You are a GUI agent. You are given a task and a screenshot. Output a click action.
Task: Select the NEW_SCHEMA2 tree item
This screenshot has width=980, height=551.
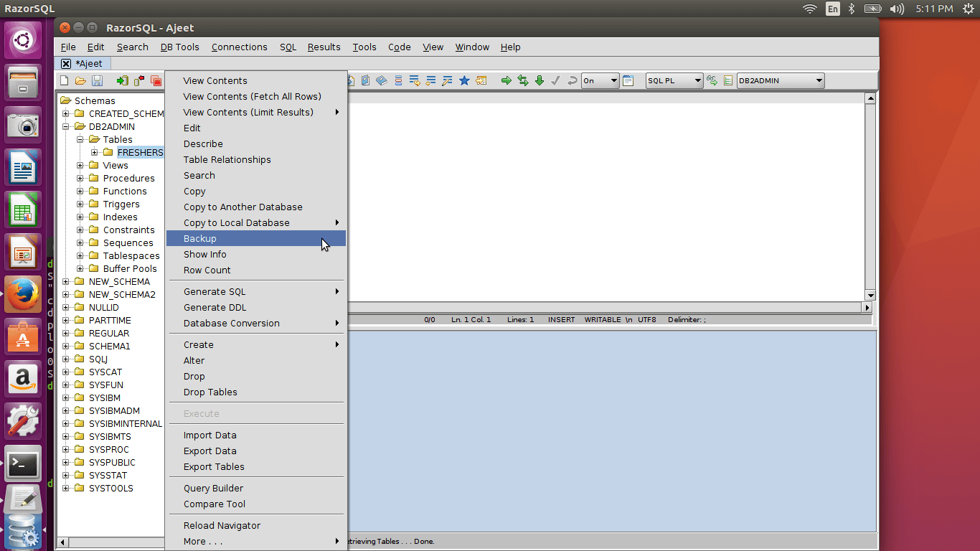[x=121, y=295]
